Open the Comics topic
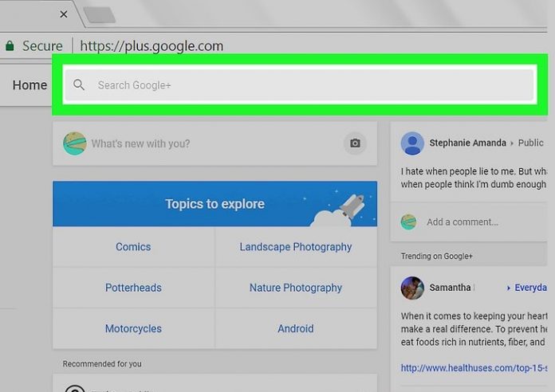 pyautogui.click(x=133, y=247)
